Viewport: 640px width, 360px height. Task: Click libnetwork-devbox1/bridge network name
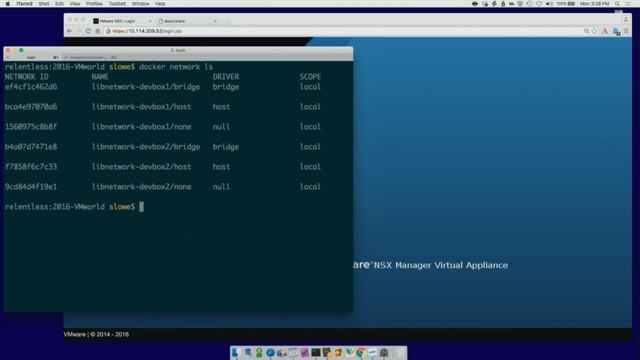pos(146,87)
